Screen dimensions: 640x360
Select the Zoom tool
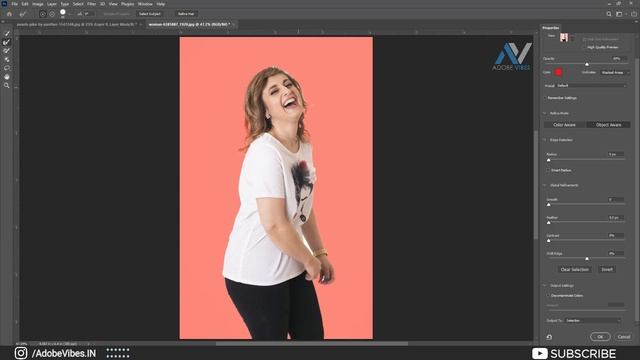(x=7, y=85)
